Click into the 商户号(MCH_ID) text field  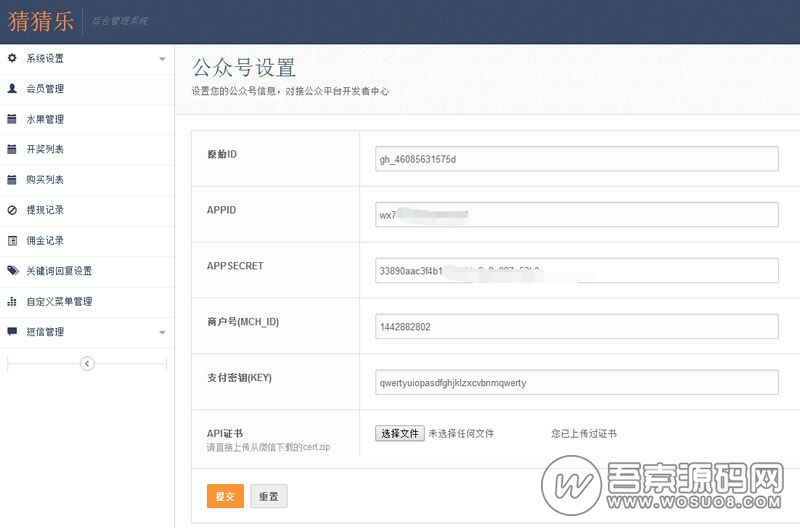coord(577,327)
